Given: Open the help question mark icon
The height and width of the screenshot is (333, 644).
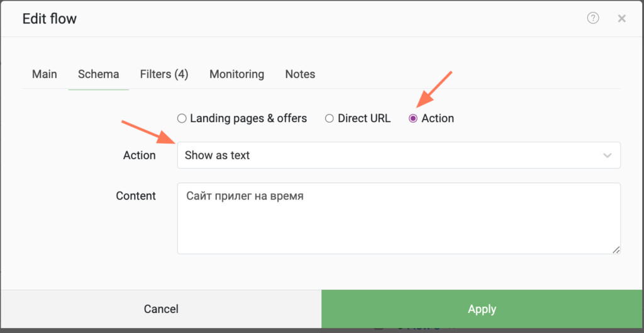Looking at the screenshot, I should tap(592, 18).
